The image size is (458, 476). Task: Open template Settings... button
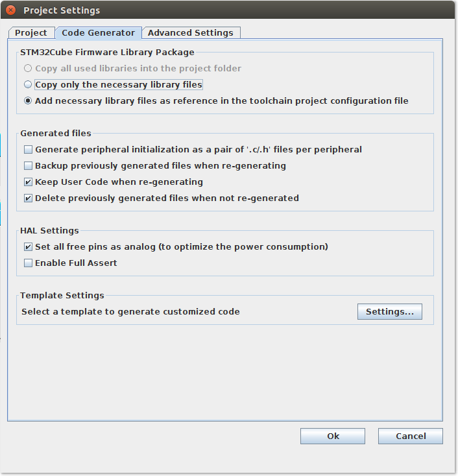pos(389,312)
